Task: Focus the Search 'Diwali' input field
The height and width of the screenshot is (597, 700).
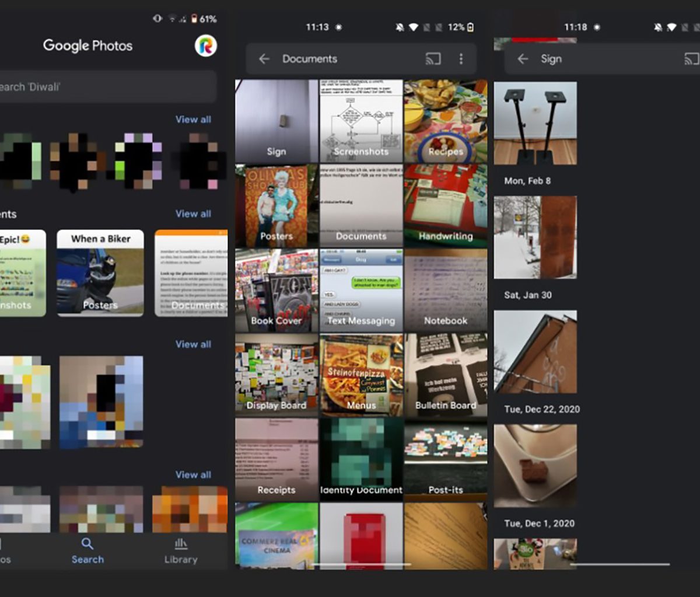Action: click(x=105, y=87)
